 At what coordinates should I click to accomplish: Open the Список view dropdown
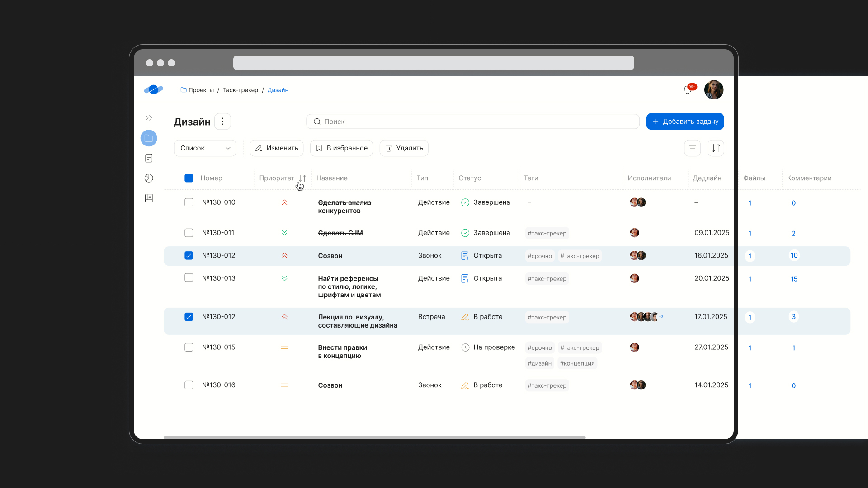pos(205,148)
